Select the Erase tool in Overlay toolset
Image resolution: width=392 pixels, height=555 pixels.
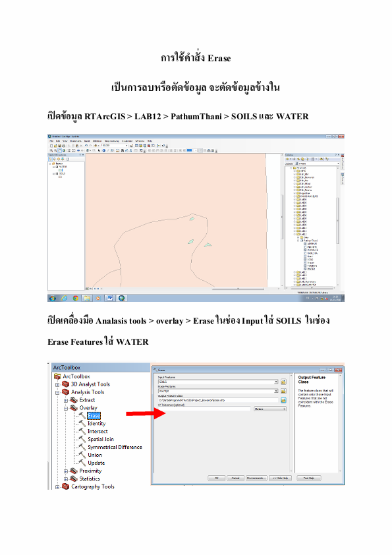(x=94, y=415)
